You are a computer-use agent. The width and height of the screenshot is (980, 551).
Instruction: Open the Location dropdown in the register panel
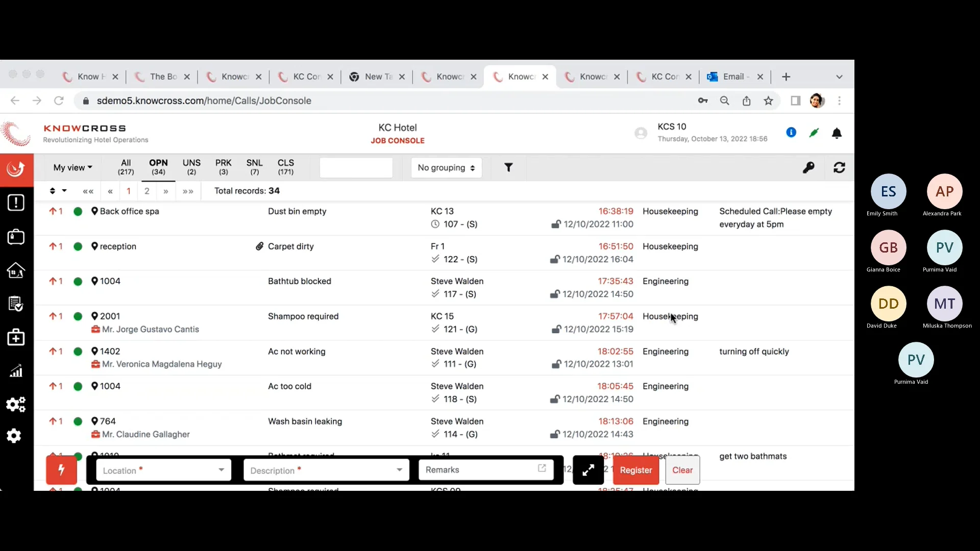click(x=221, y=470)
